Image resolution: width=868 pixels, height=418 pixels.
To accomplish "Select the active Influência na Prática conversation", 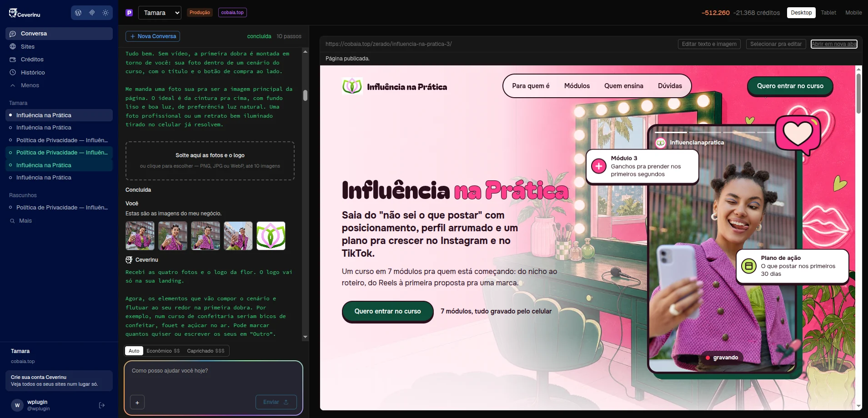I will pyautogui.click(x=59, y=115).
